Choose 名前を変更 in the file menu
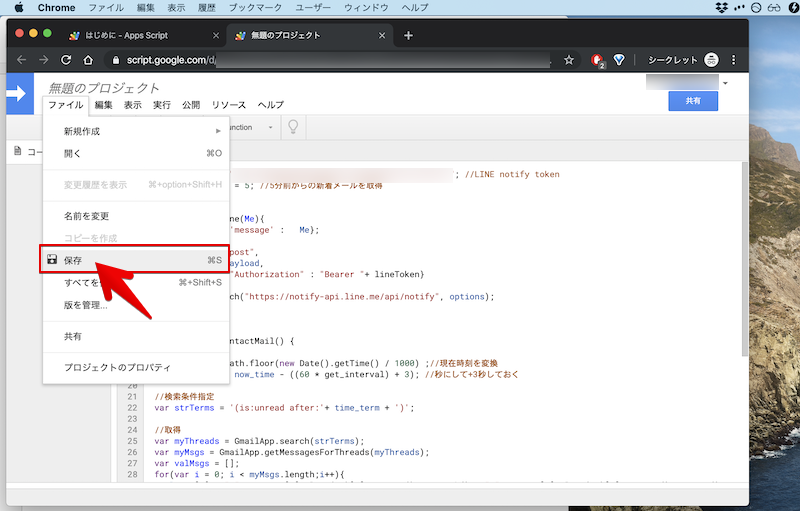Screen dimensions: 800x511 (86, 216)
